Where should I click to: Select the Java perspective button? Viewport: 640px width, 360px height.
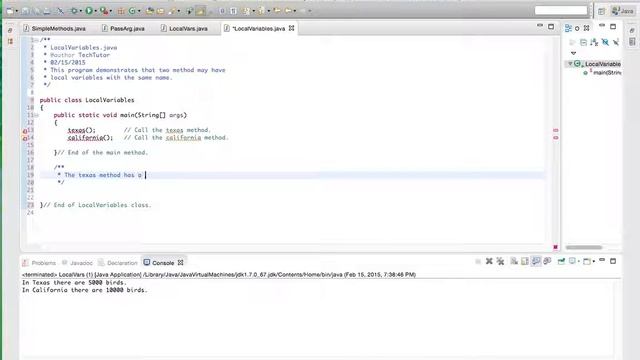tap(622, 11)
